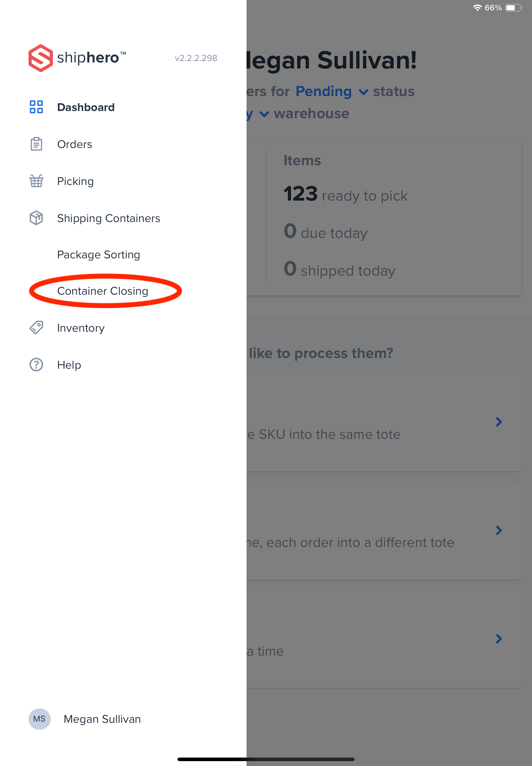
Task: Expand the same tote SKU option arrow
Action: point(499,422)
